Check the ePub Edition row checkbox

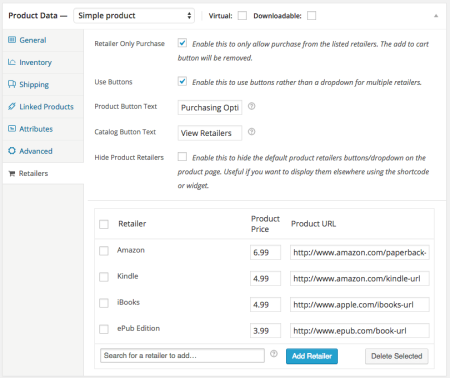click(x=104, y=329)
